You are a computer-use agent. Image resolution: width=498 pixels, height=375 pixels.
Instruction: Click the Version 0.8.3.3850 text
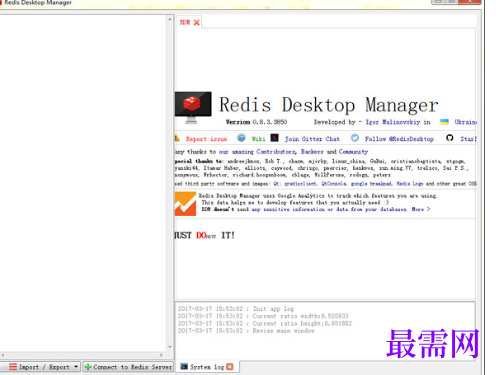[256, 122]
